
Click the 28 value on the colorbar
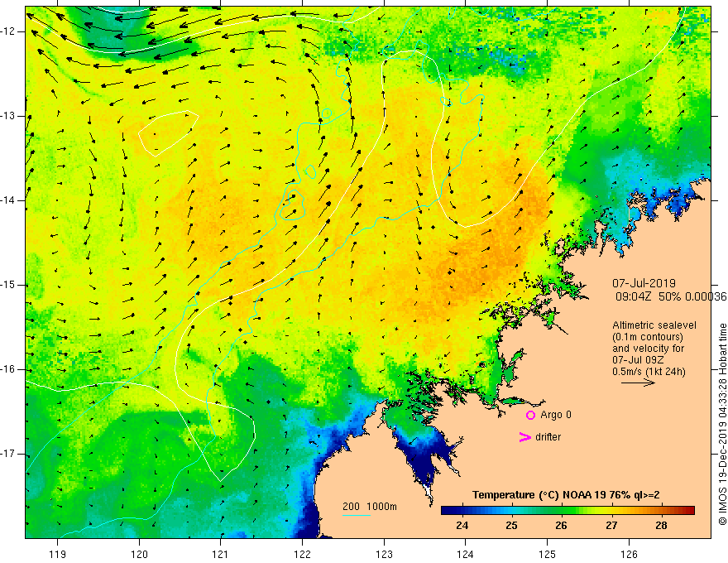coord(661,526)
